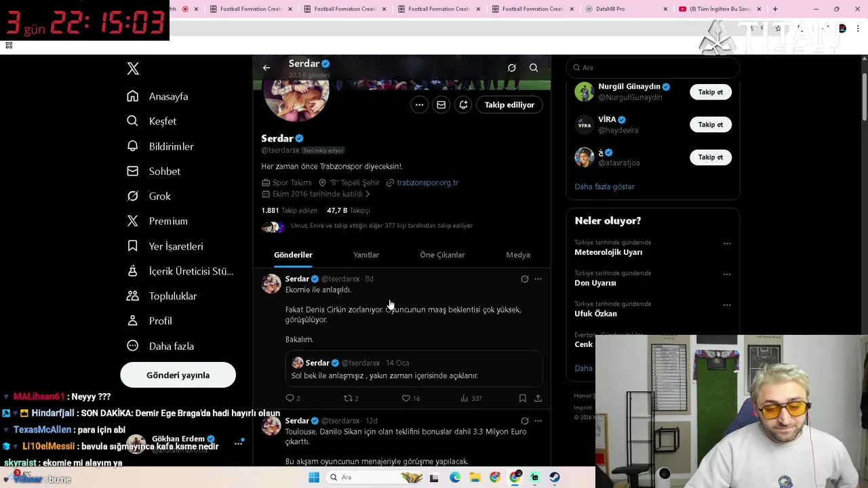
Task: Click the Grok icon on the Ekomie post
Action: point(525,279)
